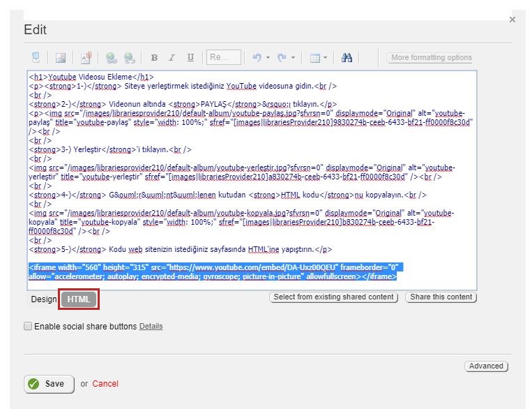Undo the last edit

coord(257,58)
